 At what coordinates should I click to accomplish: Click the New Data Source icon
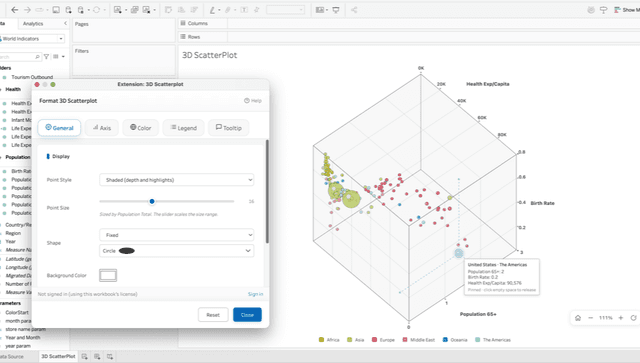69,10
